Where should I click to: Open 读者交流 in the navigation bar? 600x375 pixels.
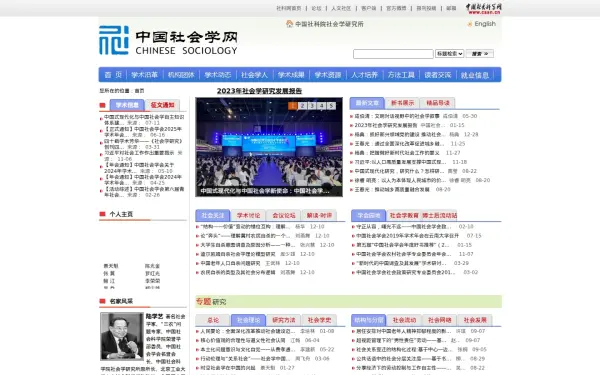438,75
